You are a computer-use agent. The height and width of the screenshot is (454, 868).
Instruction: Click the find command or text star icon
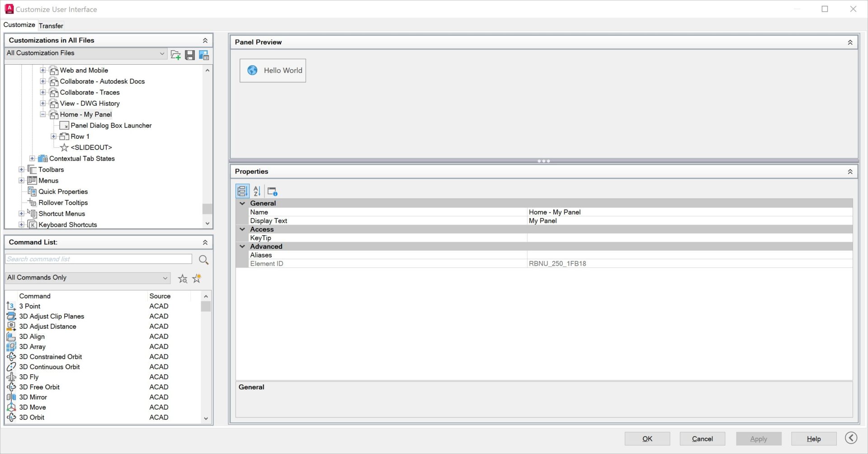[183, 279]
